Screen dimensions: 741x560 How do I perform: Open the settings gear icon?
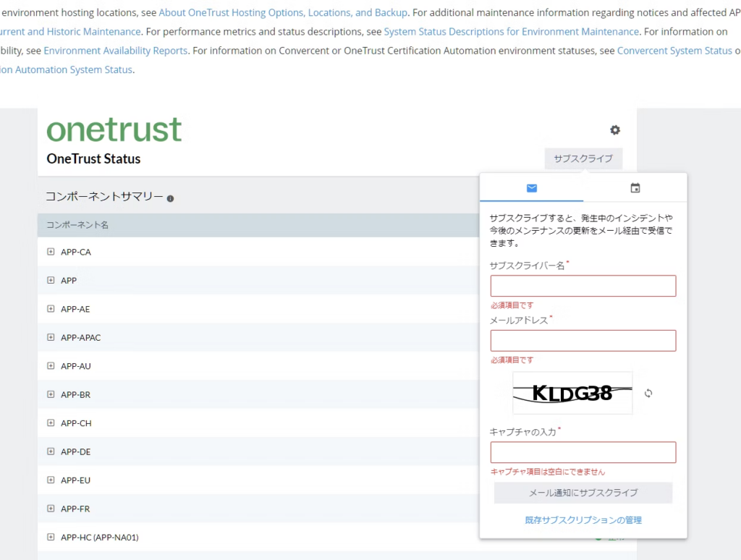(x=615, y=130)
